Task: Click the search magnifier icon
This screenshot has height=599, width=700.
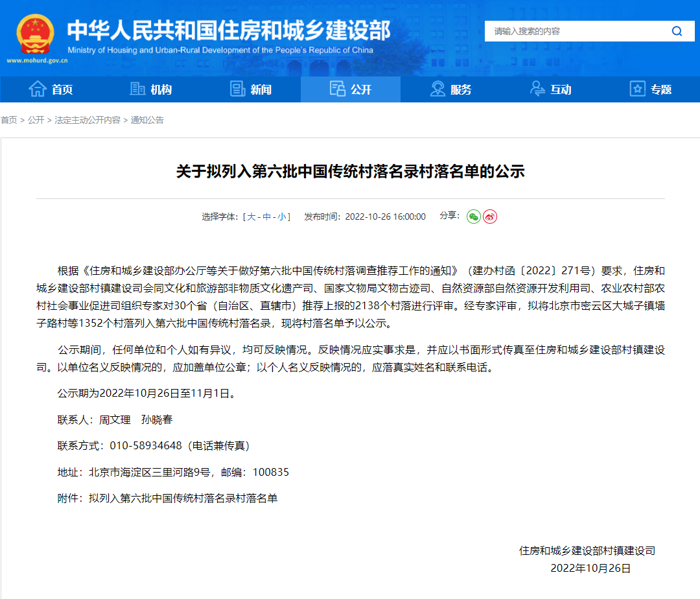Action: tap(677, 31)
